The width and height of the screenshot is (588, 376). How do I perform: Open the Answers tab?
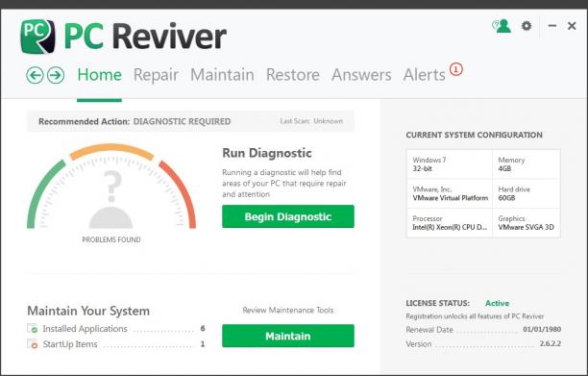coord(361,75)
